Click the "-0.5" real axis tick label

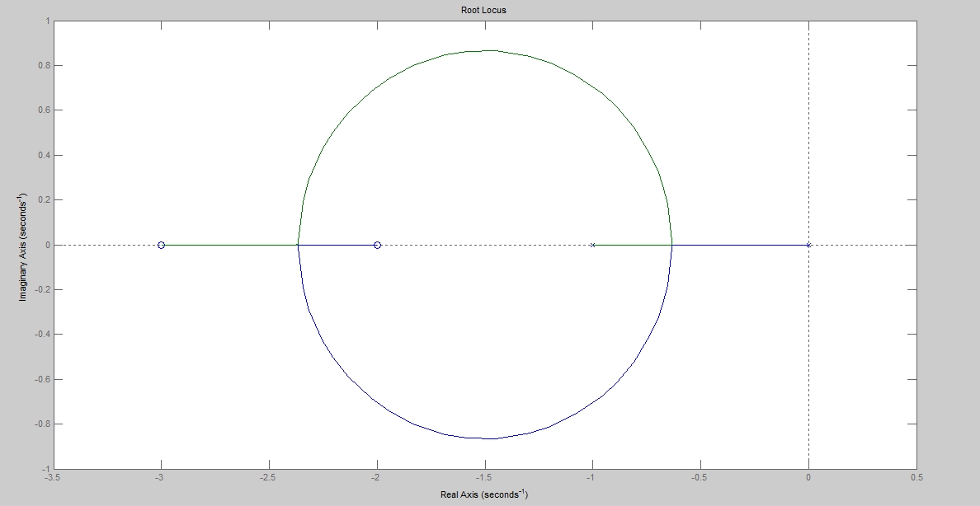tap(700, 478)
